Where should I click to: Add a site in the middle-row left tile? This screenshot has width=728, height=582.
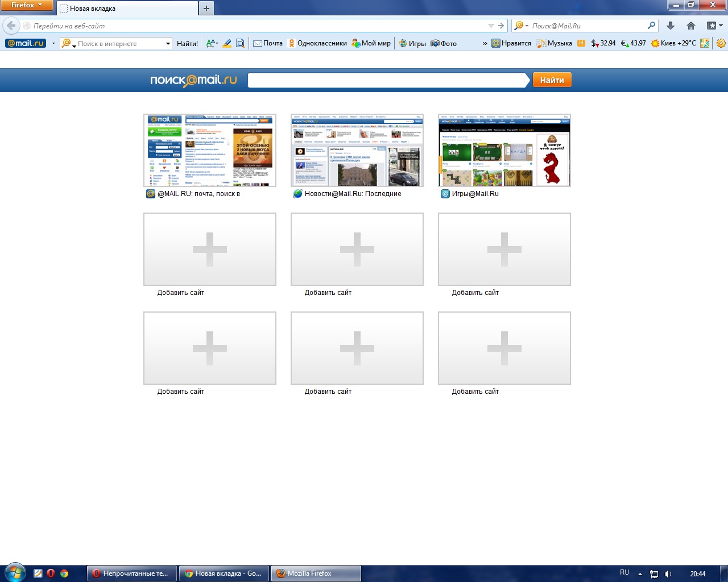pos(210,249)
